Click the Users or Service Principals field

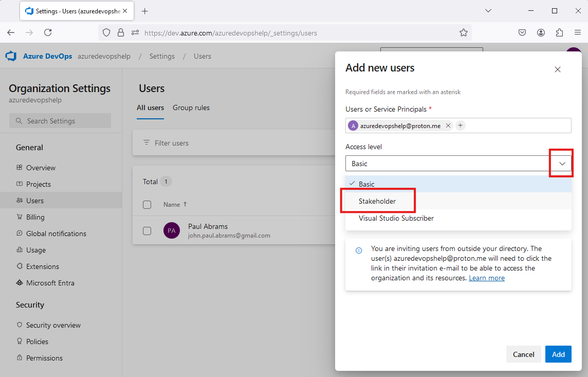[x=458, y=125]
